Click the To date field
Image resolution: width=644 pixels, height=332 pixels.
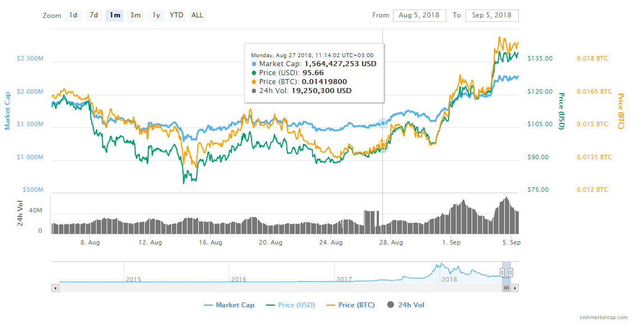pos(492,15)
